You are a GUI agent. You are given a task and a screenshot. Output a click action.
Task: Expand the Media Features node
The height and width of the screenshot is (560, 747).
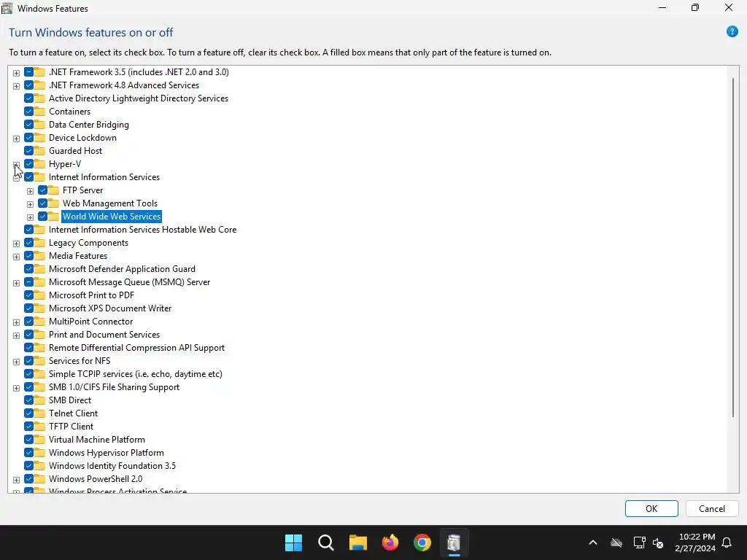16,257
